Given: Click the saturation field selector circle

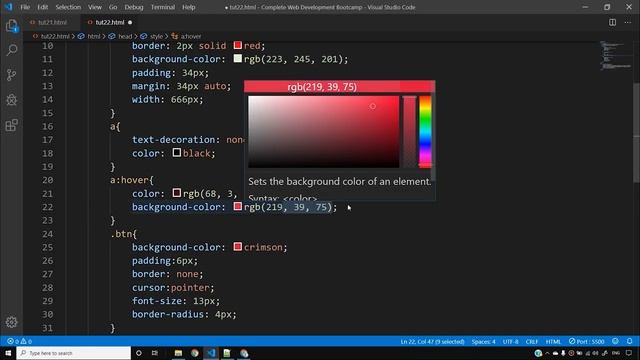Looking at the screenshot, I should [373, 106].
